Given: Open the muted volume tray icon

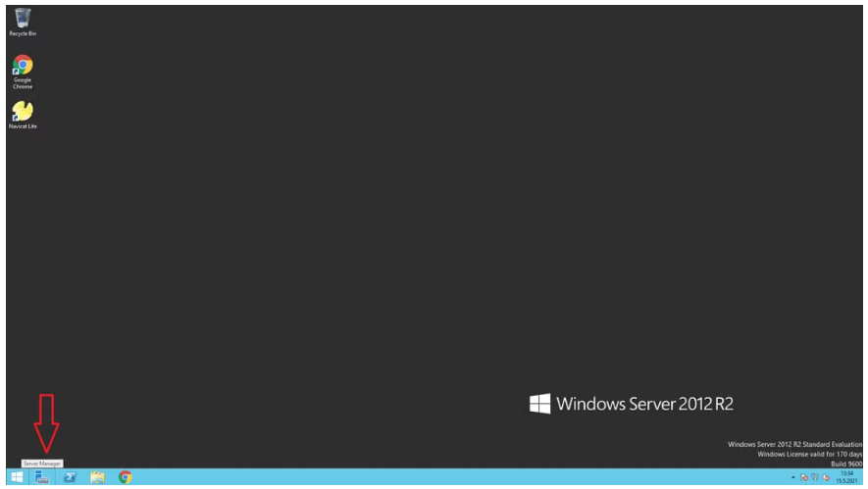Looking at the screenshot, I should tap(826, 477).
